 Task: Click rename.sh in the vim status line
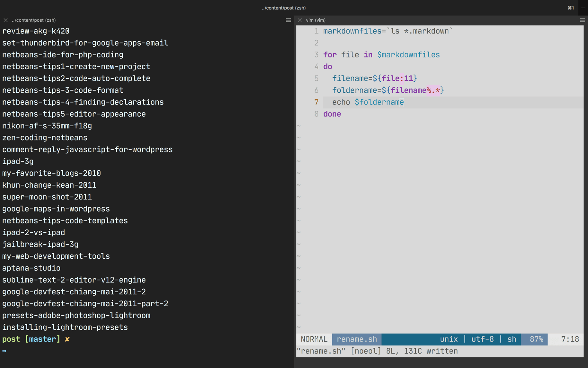coord(357,339)
